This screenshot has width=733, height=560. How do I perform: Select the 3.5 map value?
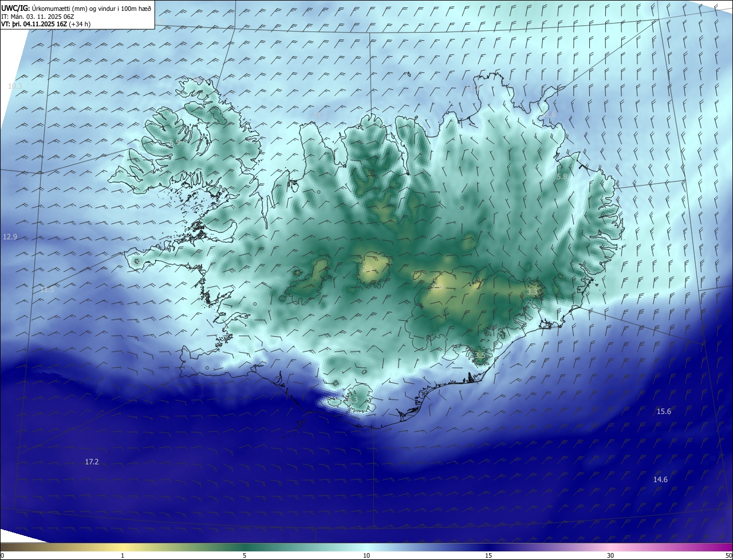[x=480, y=355]
